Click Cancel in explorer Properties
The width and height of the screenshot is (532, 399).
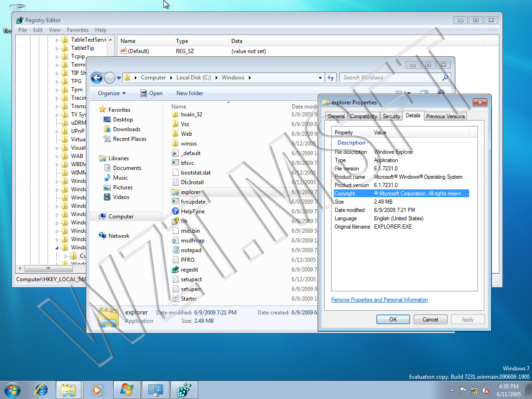tap(430, 319)
